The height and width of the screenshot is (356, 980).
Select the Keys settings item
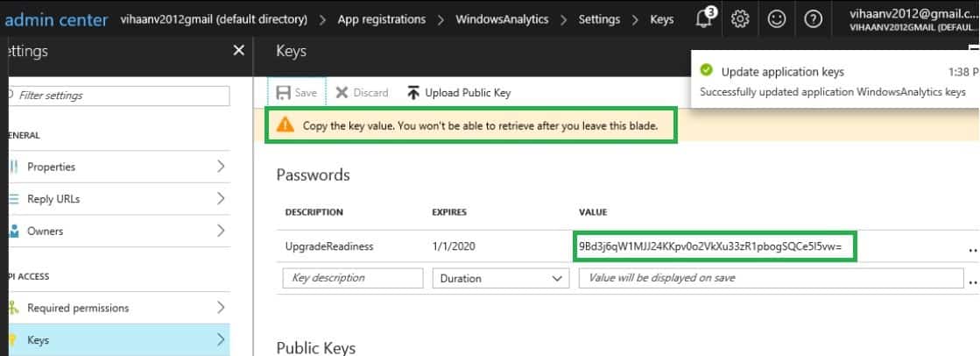119,339
